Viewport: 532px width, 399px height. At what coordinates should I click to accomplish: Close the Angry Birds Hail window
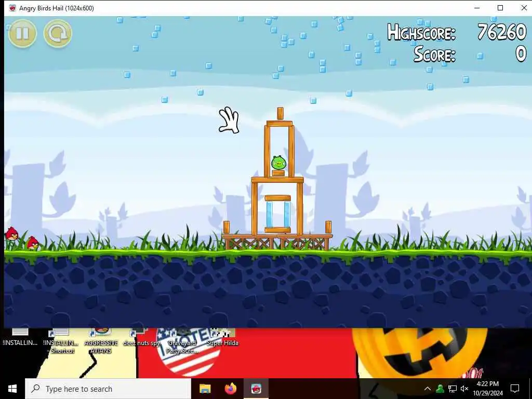(524, 8)
